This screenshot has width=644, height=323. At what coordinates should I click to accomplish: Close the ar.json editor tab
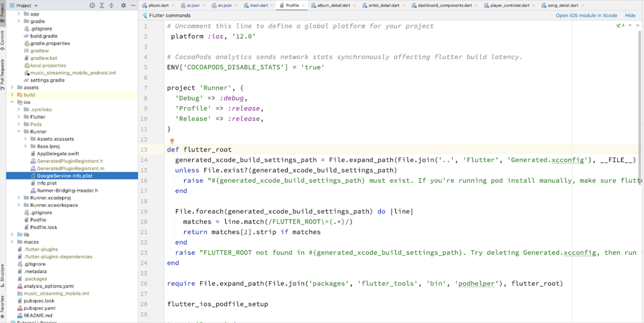(x=204, y=6)
